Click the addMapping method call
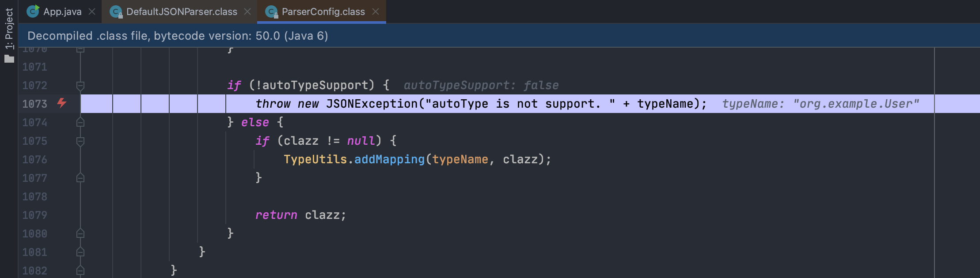Image resolution: width=980 pixels, height=278 pixels. pos(389,159)
